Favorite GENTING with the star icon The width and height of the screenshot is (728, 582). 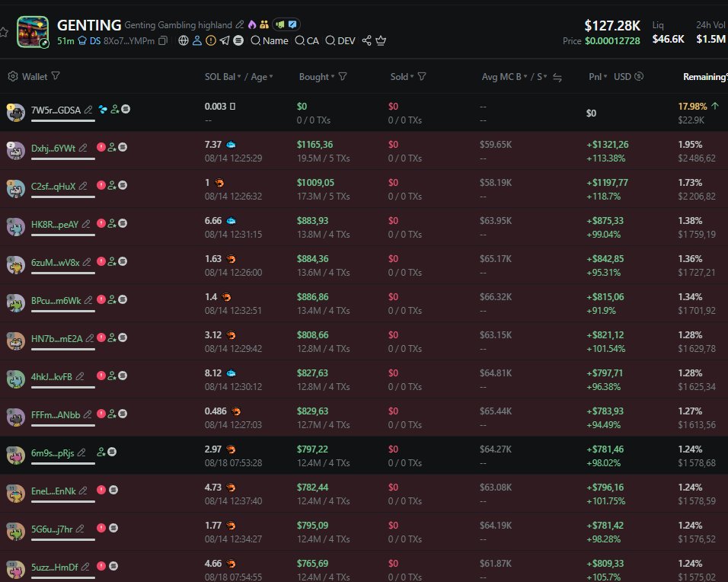[3, 32]
